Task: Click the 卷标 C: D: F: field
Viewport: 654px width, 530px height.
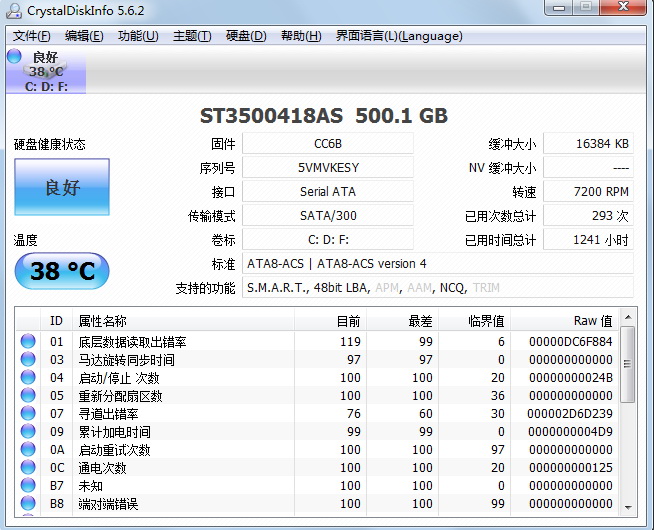Action: coord(328,240)
